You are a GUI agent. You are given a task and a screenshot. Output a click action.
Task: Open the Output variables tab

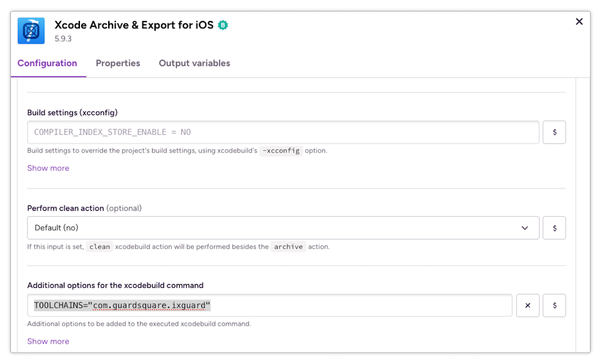194,63
